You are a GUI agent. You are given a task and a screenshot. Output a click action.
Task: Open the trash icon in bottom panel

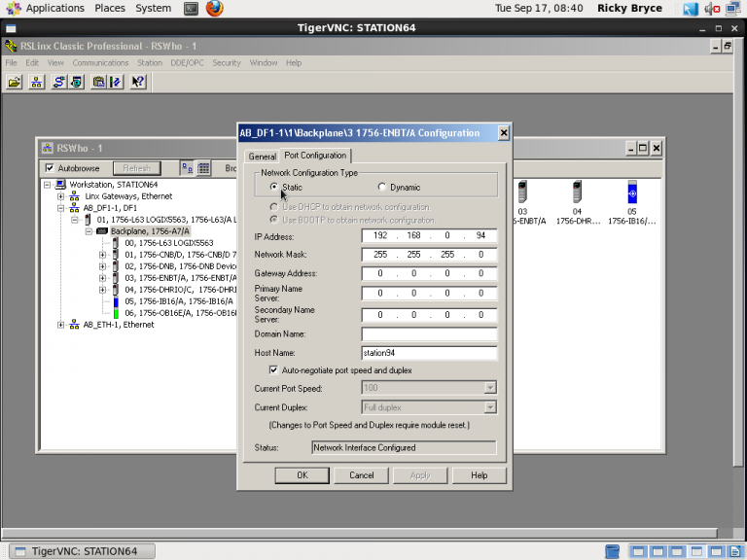[x=612, y=551]
